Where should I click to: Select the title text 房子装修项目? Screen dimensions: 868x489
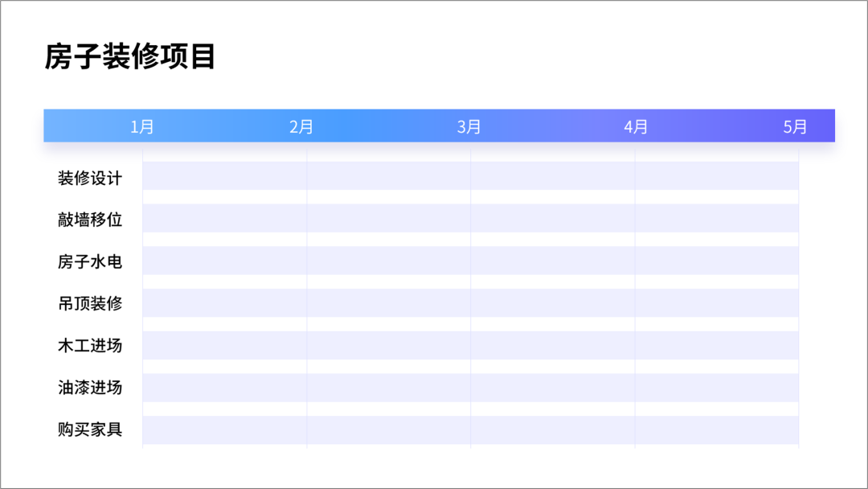129,56
